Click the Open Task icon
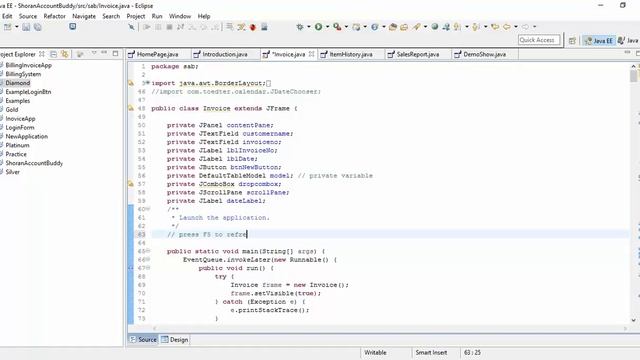The width and height of the screenshot is (640, 360). 404,27
